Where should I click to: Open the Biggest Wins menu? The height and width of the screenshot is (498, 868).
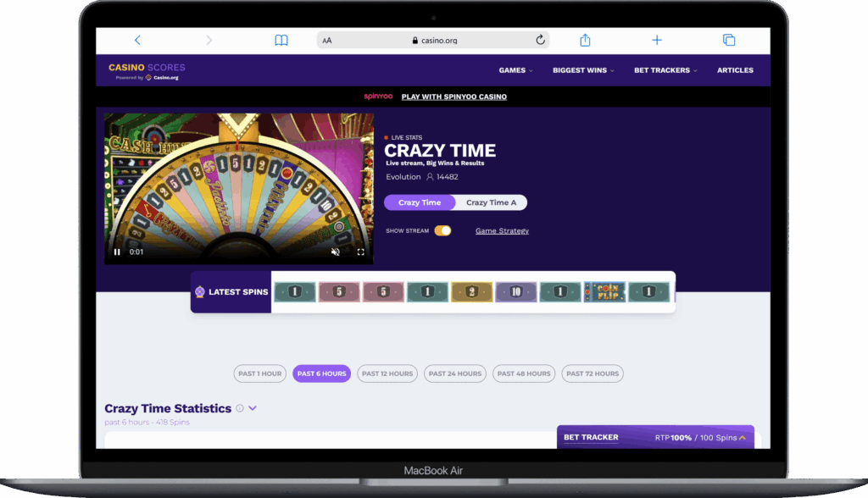[x=582, y=70]
